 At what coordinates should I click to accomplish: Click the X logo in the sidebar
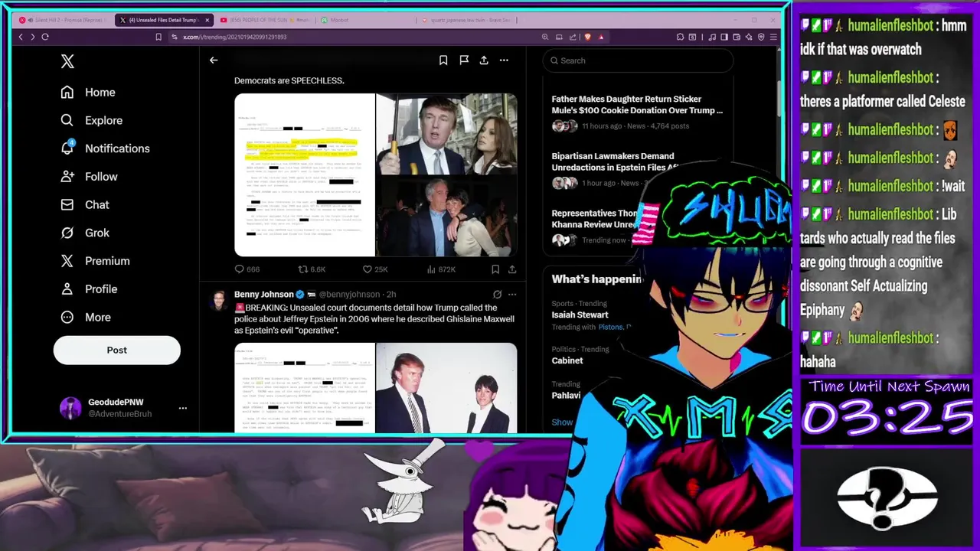tap(67, 62)
